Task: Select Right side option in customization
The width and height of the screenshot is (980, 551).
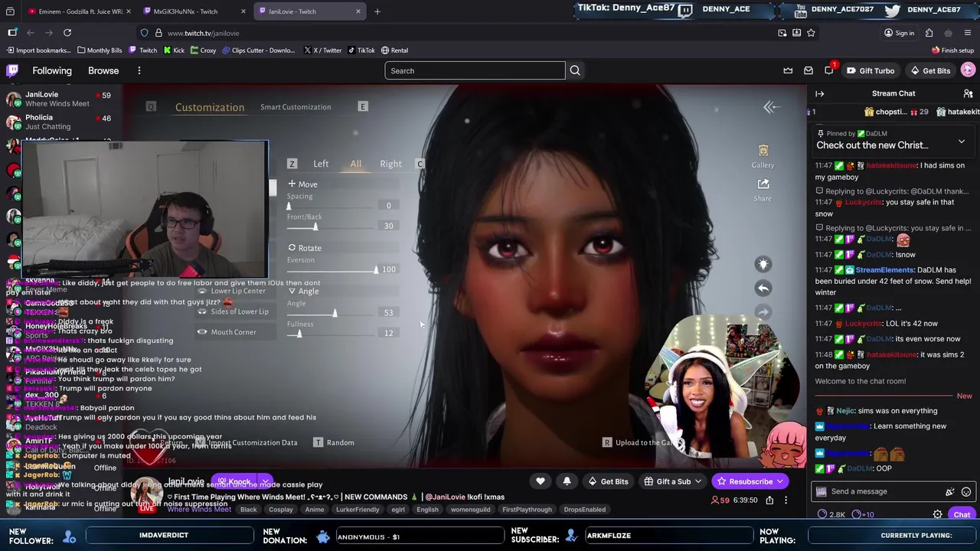Action: (x=390, y=164)
